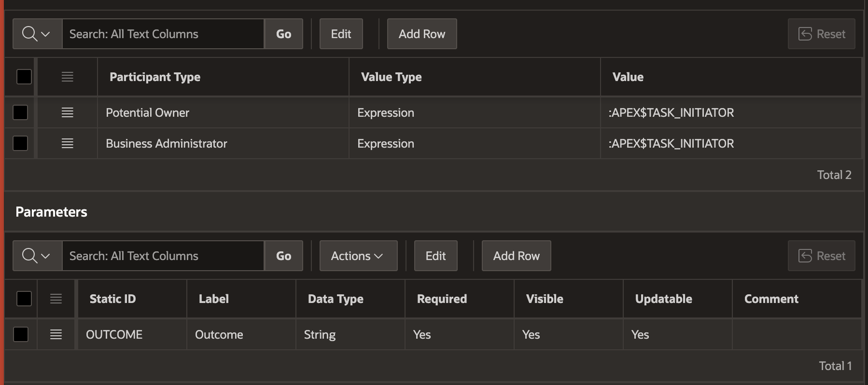
Task: Focus the Participants search text field
Action: coord(163,34)
